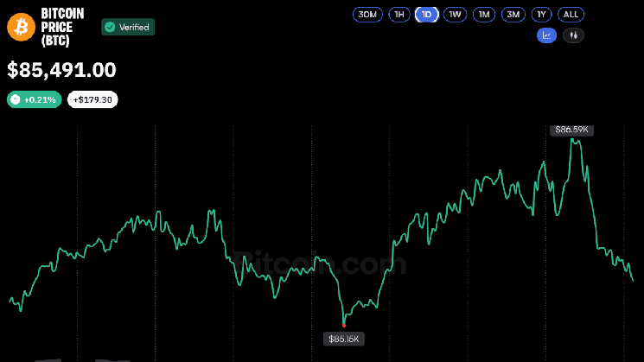The width and height of the screenshot is (644, 362).
Task: Click the Bitcoin Price (BTC) title
Action: [62, 27]
